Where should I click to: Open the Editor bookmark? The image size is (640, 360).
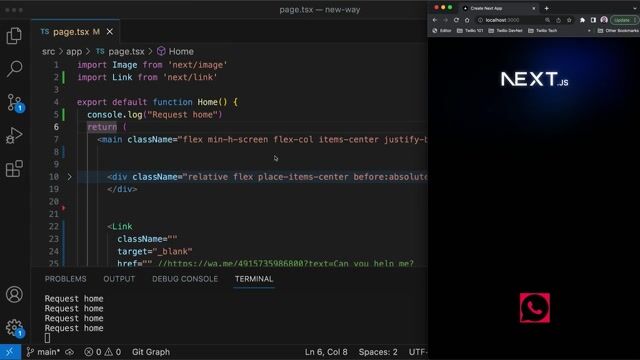pos(442,31)
